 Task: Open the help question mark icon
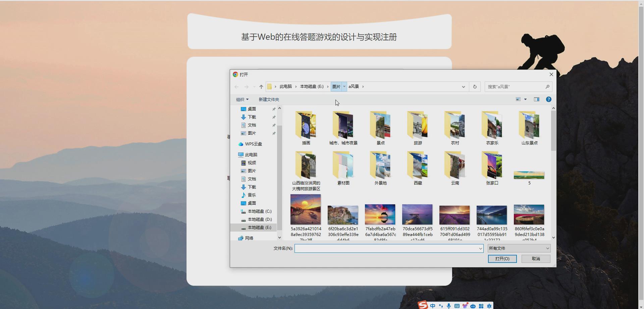549,99
